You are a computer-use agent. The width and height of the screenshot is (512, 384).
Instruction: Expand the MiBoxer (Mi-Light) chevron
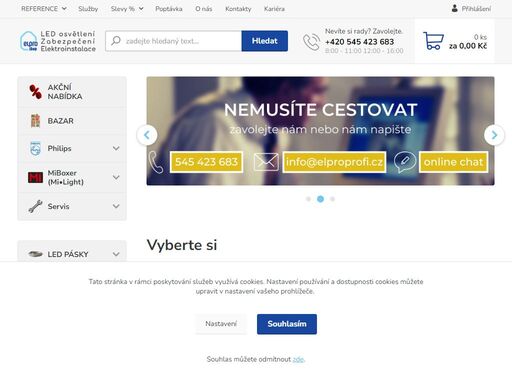pos(116,177)
